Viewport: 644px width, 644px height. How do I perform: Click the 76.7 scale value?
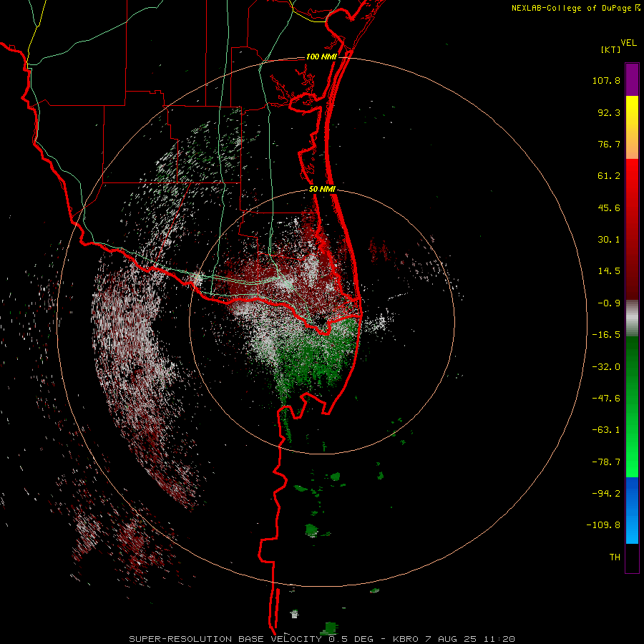609,144
